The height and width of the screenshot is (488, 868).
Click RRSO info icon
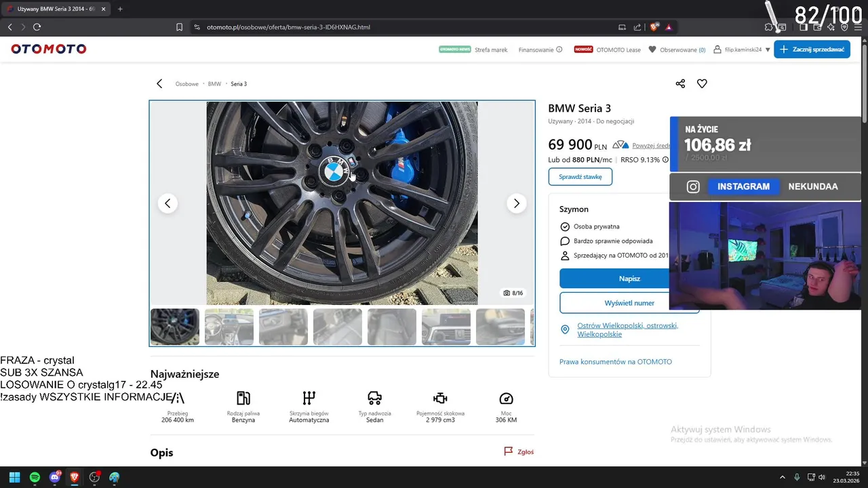[665, 160]
